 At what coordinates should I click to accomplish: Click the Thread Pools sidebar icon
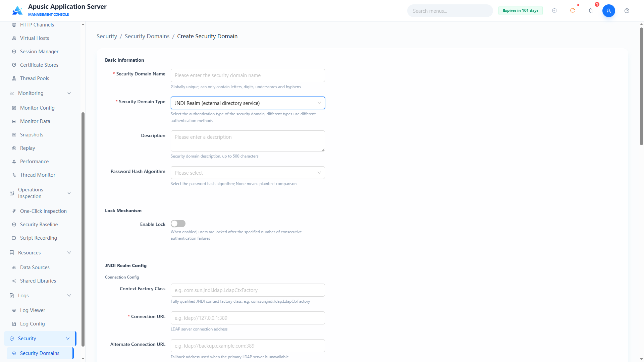[14, 78]
